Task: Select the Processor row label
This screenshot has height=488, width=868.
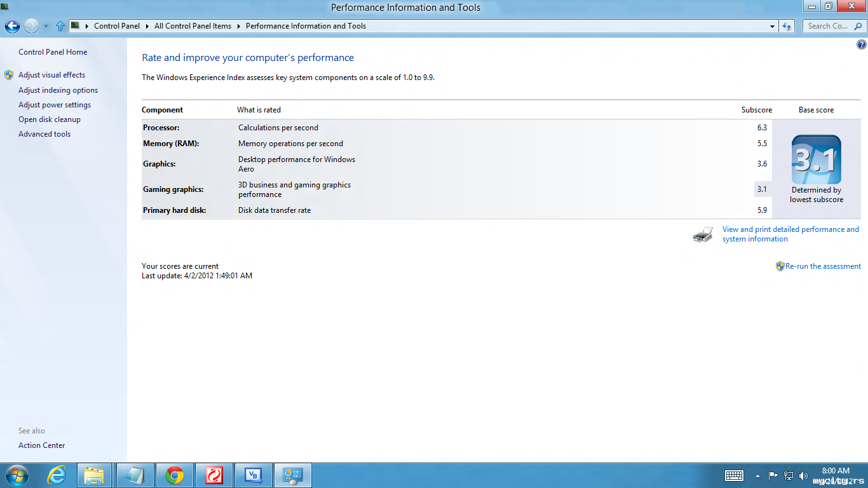Action: (161, 128)
